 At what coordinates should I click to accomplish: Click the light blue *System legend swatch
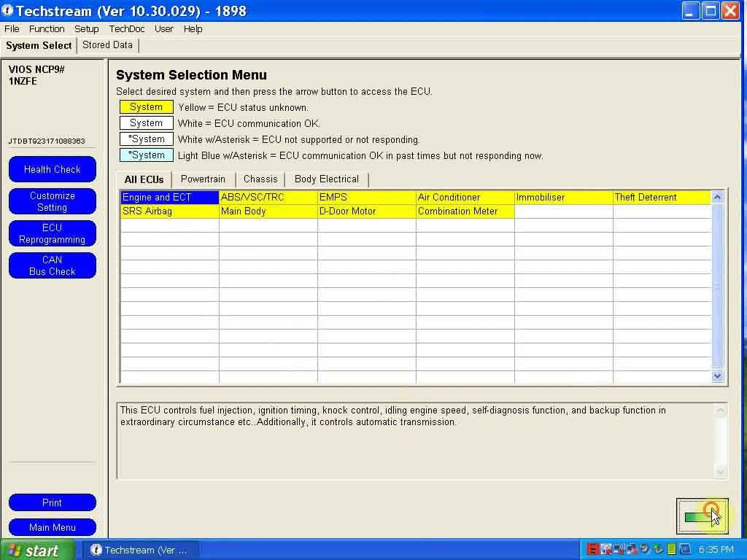coord(146,155)
